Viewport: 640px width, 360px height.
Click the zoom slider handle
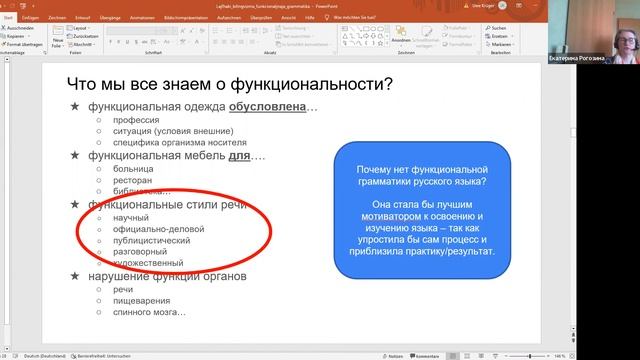(x=530, y=356)
